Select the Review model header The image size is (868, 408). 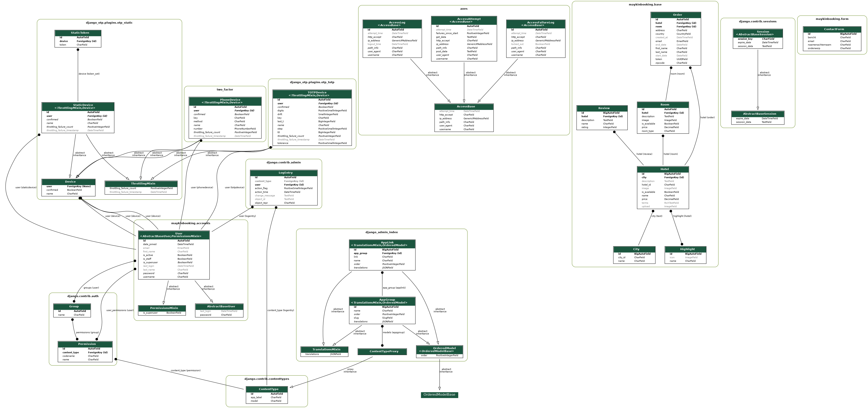602,108
